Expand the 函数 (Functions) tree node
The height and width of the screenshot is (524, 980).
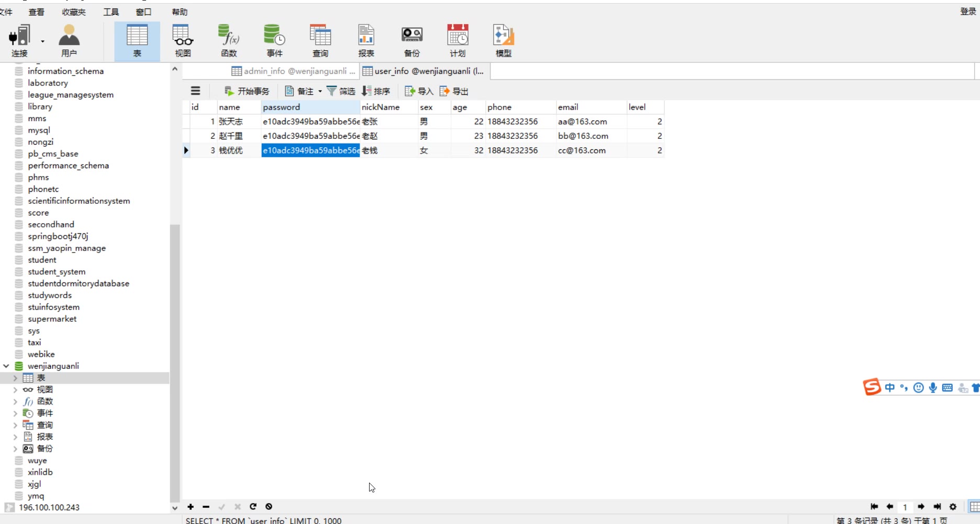tap(15, 401)
